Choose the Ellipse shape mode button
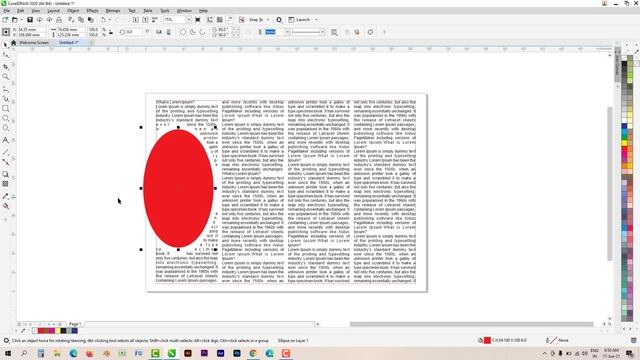 183,32
